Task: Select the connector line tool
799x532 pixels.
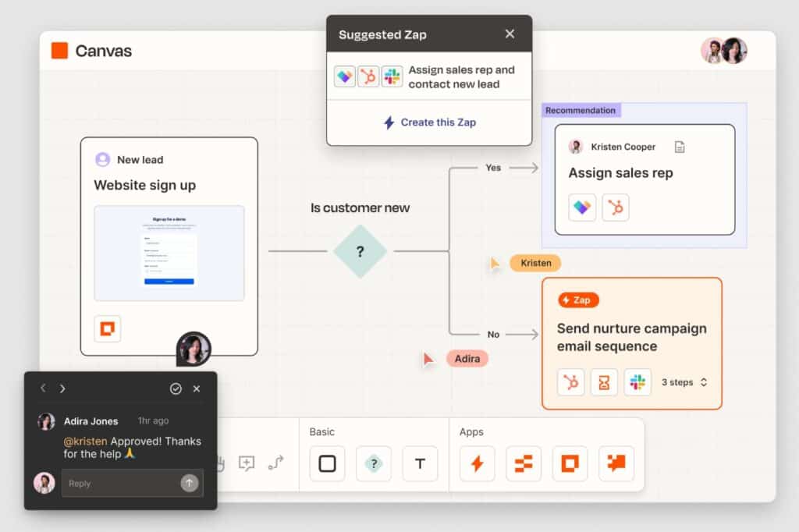Action: pyautogui.click(x=275, y=463)
